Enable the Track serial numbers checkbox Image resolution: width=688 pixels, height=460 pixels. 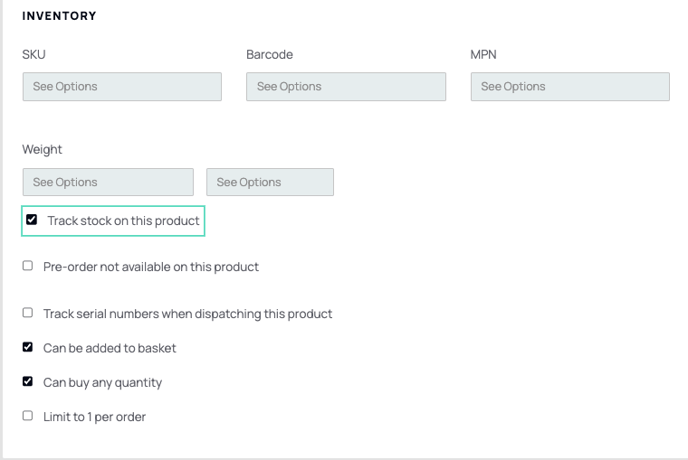pos(28,313)
